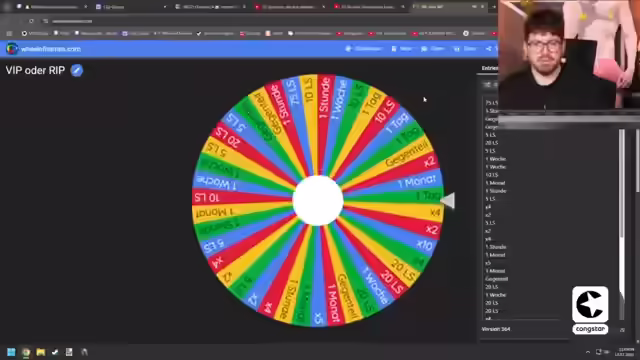Viewport: 640px width, 360px height.
Task: Click the blue 1 Monat wheel slice
Action: (x=417, y=182)
